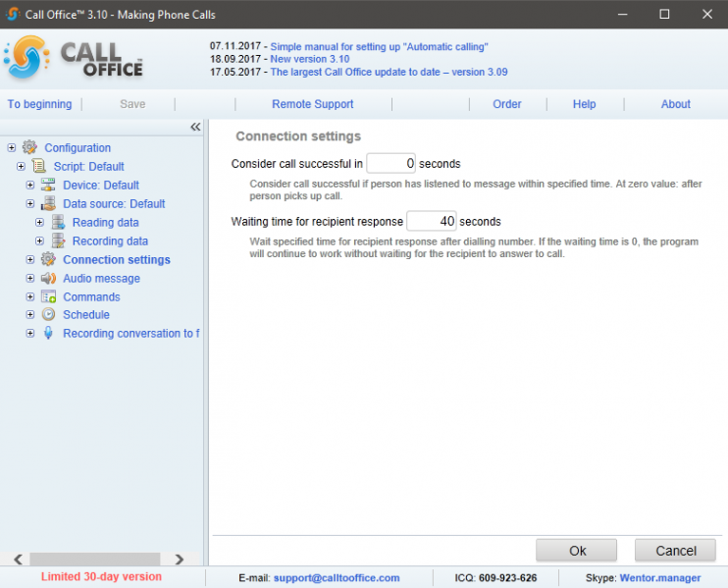This screenshot has height=588, width=728.
Task: Open the Help menu item
Action: (584, 104)
